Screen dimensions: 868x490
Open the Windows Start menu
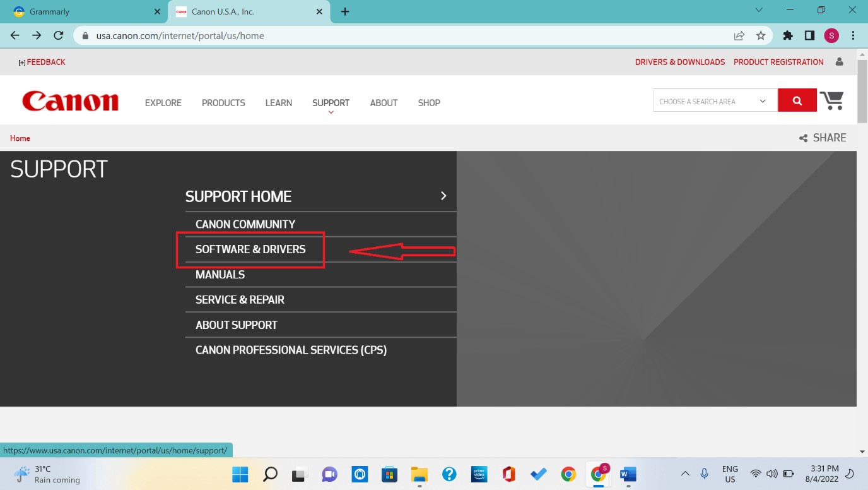click(240, 474)
